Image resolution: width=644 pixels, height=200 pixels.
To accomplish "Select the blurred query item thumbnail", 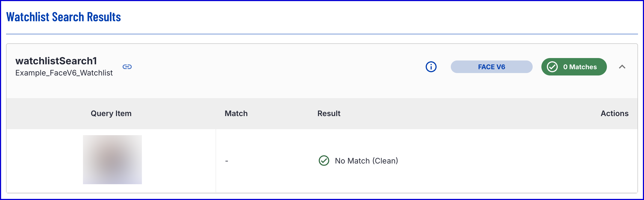I will [112, 160].
